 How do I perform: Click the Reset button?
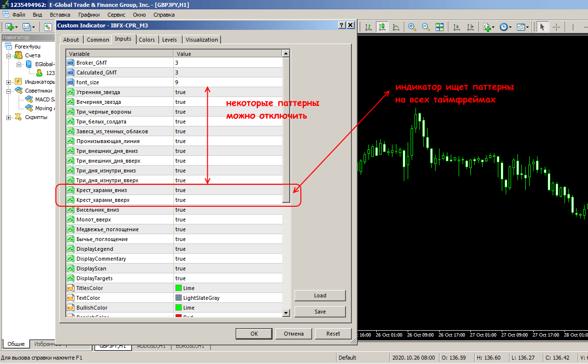click(x=333, y=334)
